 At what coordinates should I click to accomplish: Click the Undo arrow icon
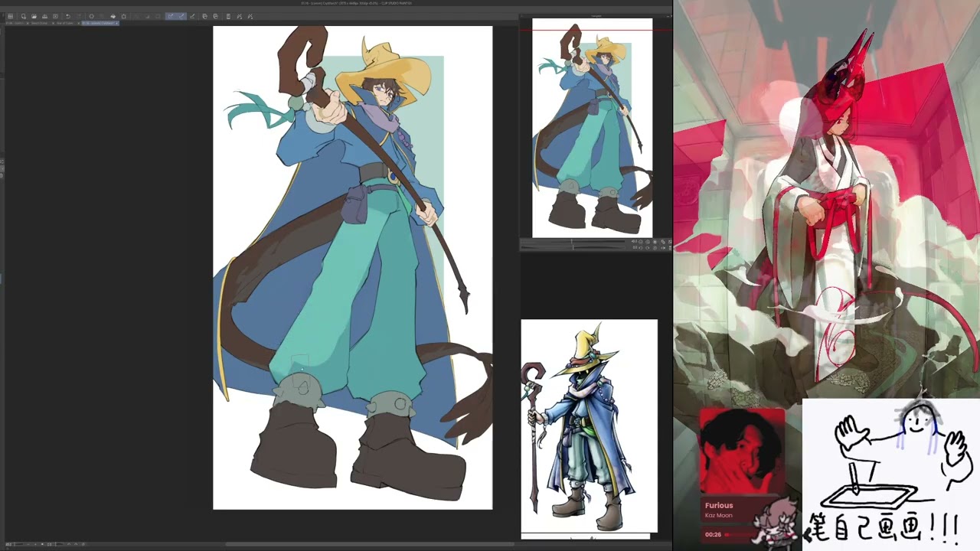click(67, 16)
